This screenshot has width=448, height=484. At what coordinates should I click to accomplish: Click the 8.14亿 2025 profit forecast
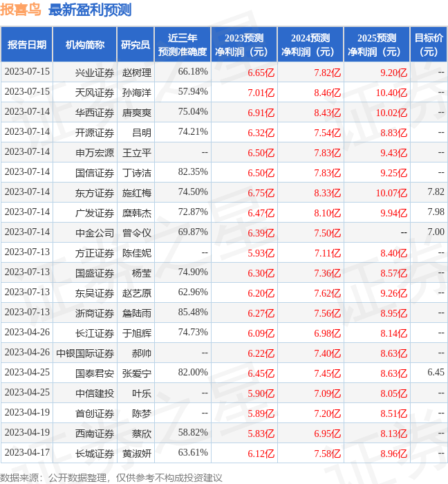(x=393, y=334)
